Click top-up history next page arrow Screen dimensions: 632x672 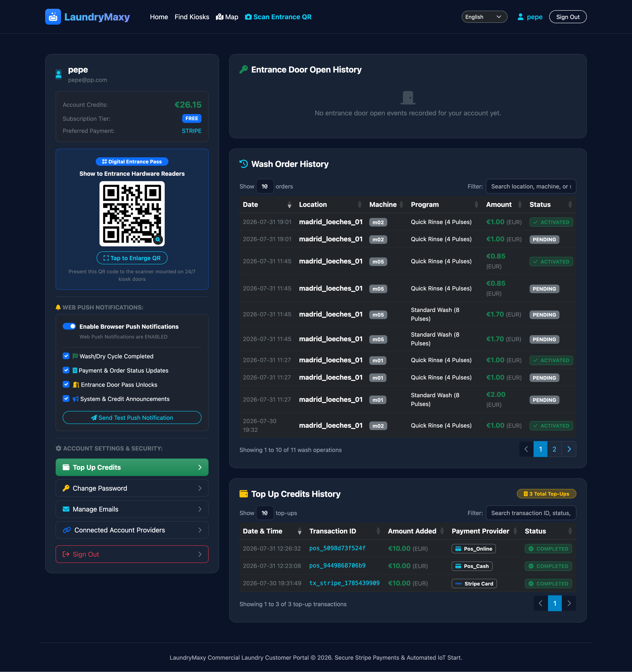click(x=569, y=603)
